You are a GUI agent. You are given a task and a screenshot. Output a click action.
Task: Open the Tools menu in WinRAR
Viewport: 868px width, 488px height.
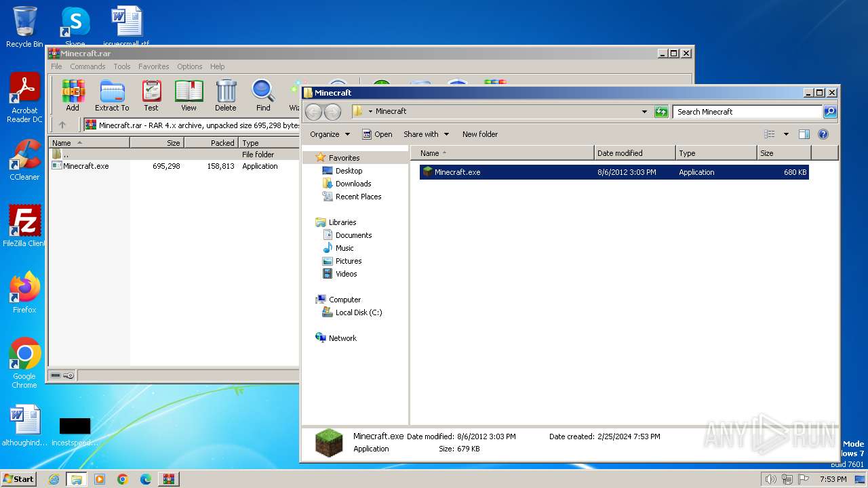click(x=122, y=66)
